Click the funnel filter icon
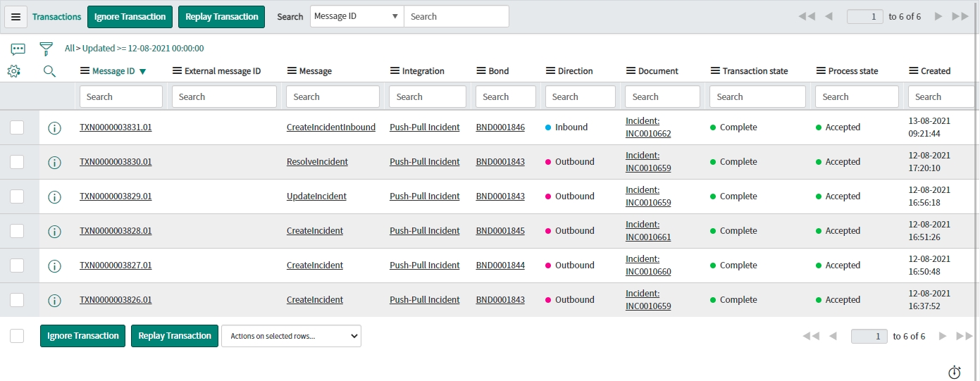 click(46, 49)
